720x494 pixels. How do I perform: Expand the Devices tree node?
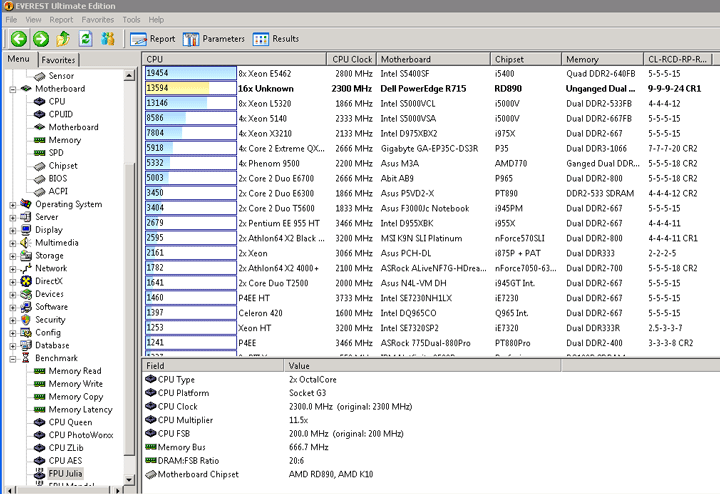pyautogui.click(x=13, y=295)
